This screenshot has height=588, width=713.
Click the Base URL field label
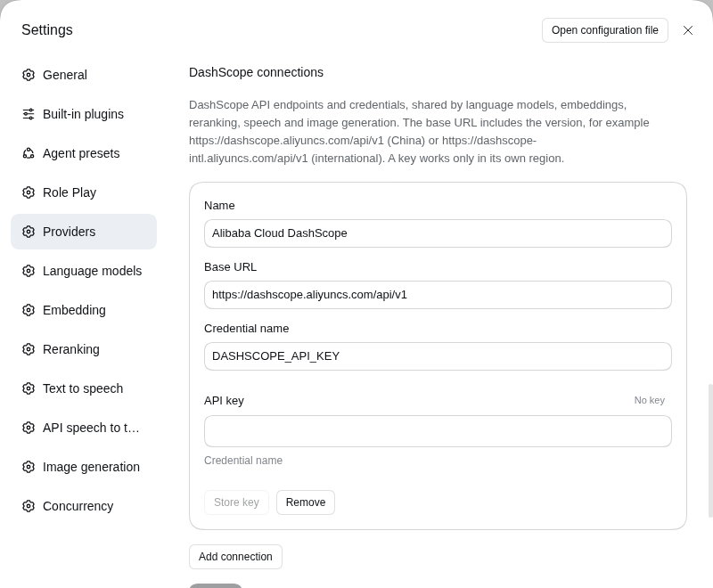click(230, 267)
